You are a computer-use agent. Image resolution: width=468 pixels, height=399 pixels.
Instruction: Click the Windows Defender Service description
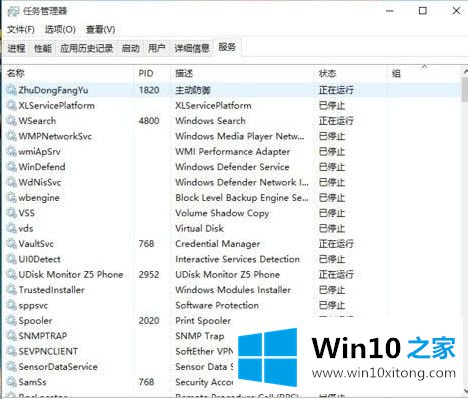click(x=232, y=167)
